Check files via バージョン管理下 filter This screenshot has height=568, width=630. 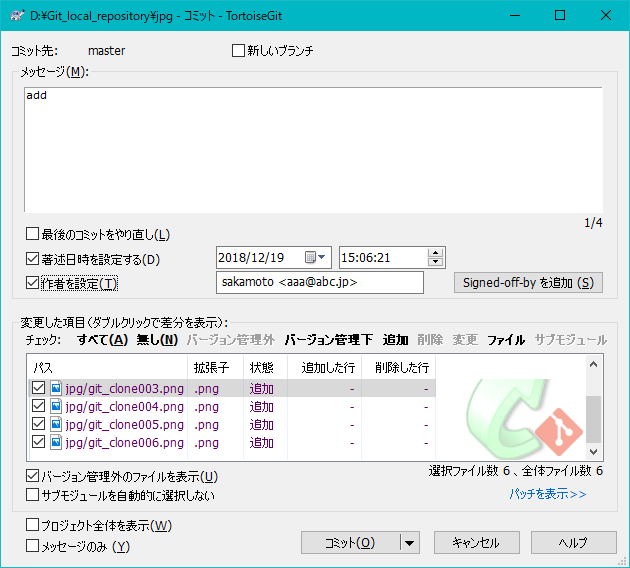click(329, 340)
